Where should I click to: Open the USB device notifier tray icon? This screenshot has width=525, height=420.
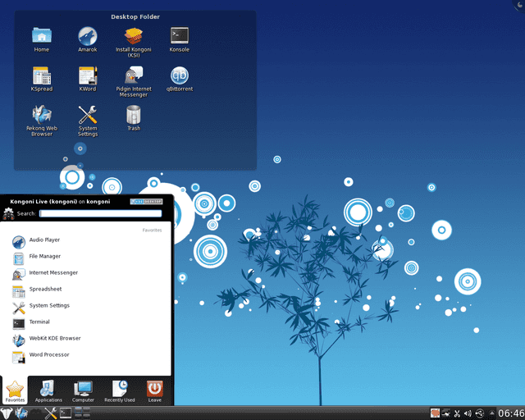(480, 413)
